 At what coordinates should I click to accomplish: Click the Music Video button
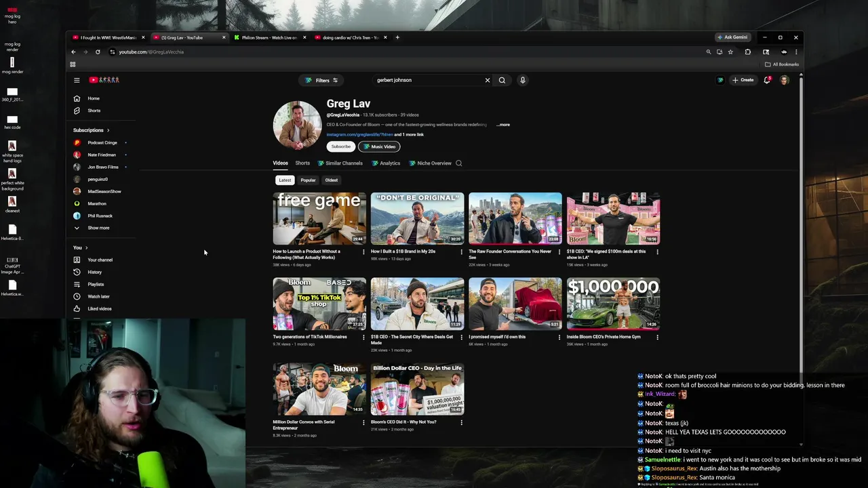coord(379,146)
